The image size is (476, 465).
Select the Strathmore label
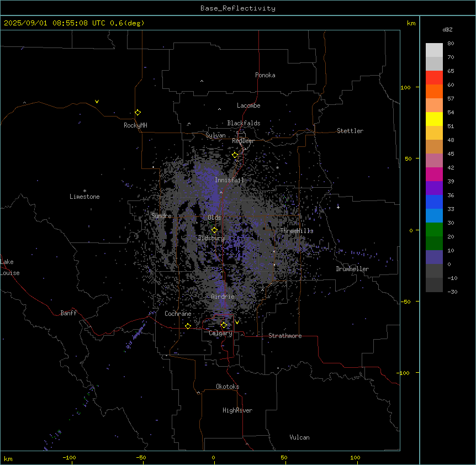pyautogui.click(x=285, y=336)
